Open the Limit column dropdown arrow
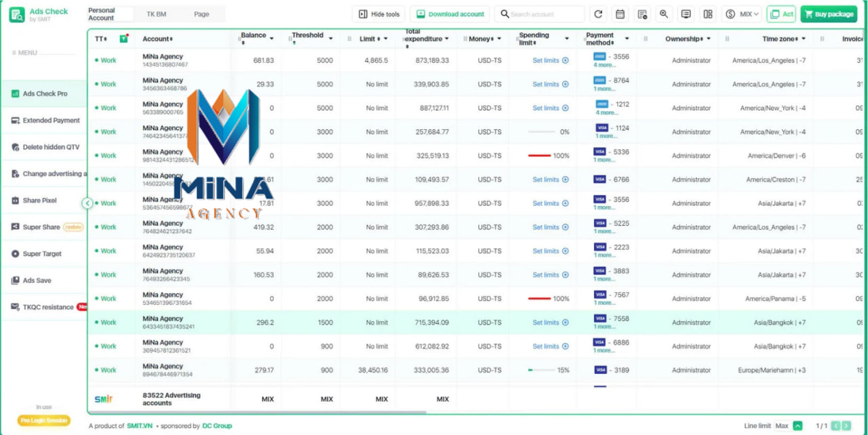Screen dimensions: 868x435 pos(386,39)
